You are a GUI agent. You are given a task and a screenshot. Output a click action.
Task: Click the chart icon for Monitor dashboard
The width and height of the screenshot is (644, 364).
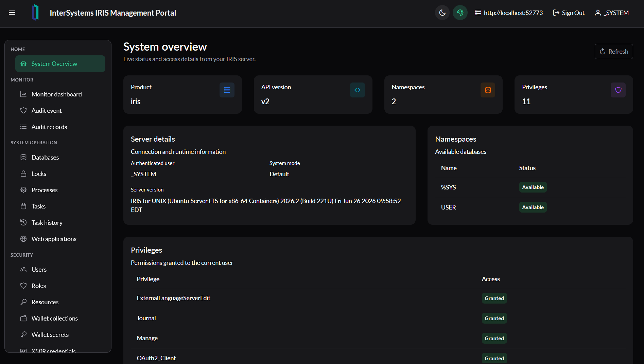click(x=23, y=94)
